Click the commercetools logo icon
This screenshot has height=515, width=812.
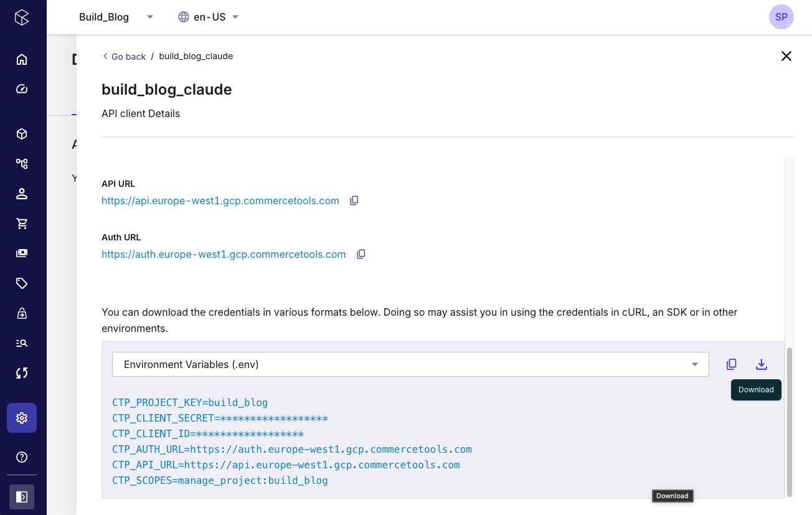tap(22, 17)
